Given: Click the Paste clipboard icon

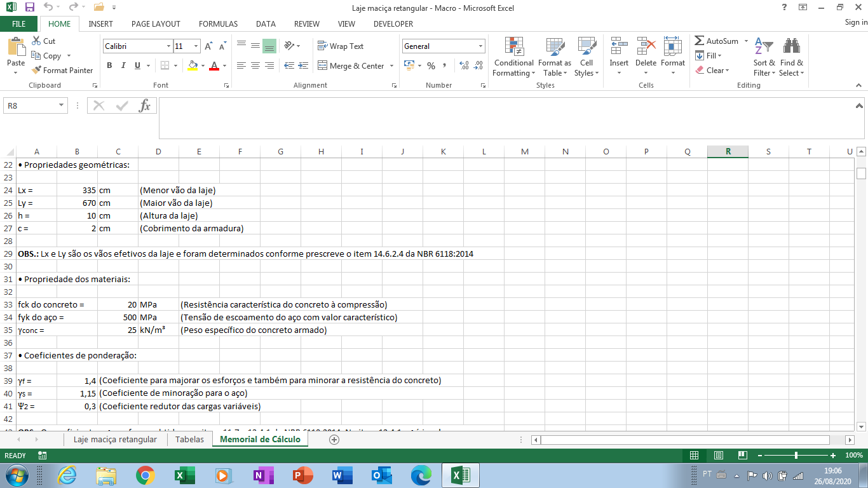Looking at the screenshot, I should (x=16, y=46).
